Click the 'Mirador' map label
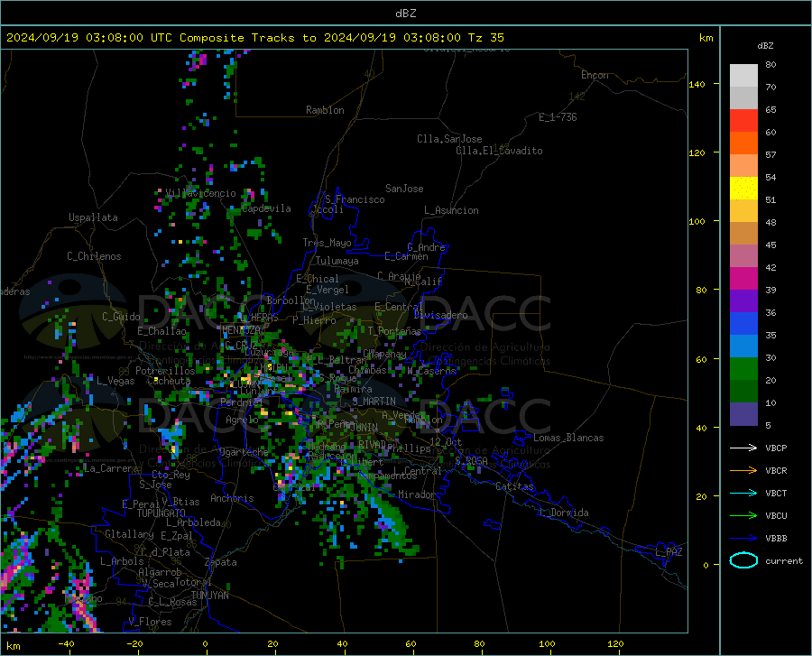 [x=416, y=494]
